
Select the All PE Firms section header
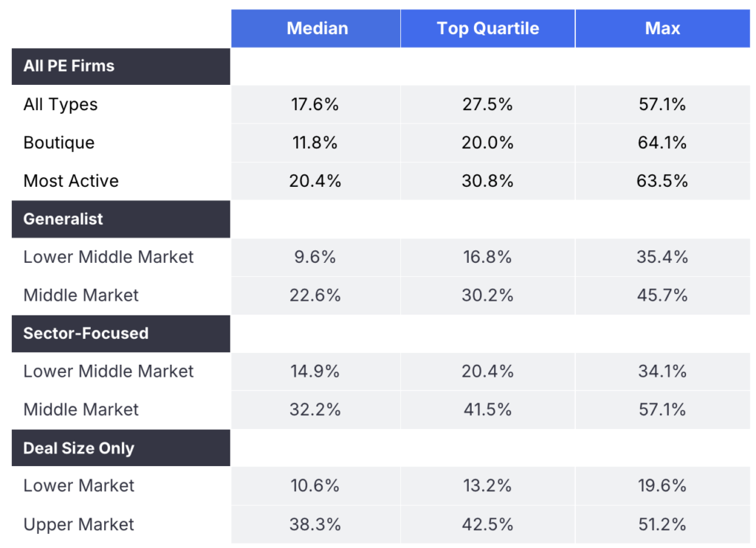coord(69,66)
